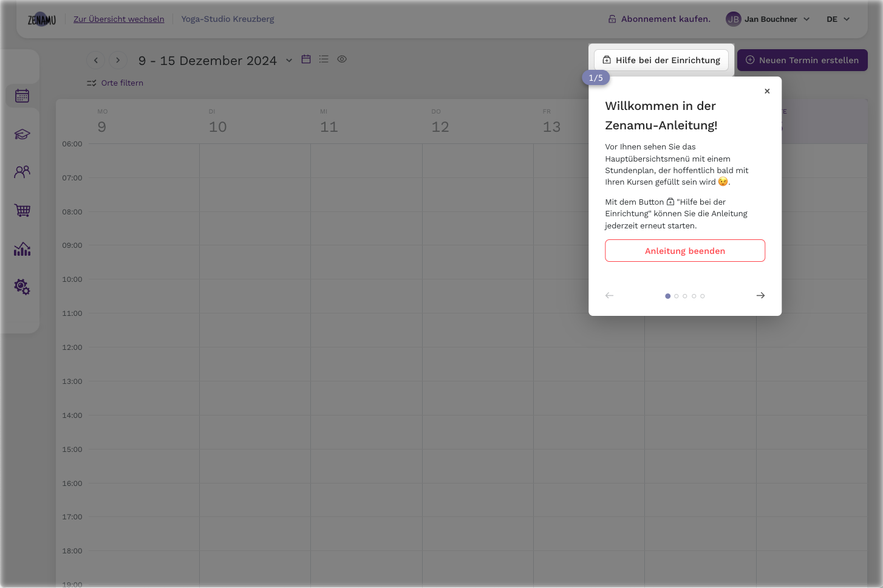883x588 pixels.
Task: Open the graduation cap courses icon
Action: click(22, 134)
